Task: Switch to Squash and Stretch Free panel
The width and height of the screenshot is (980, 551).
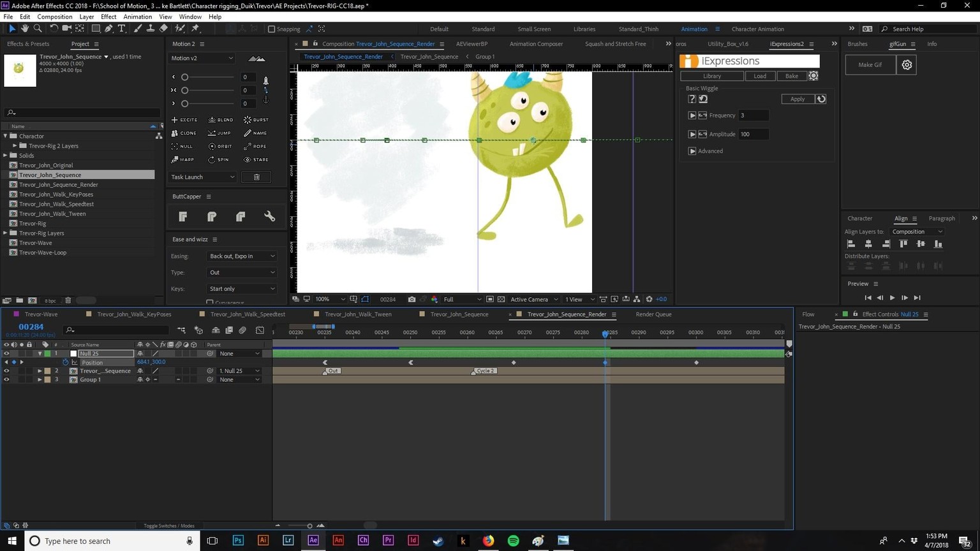Action: (615, 44)
